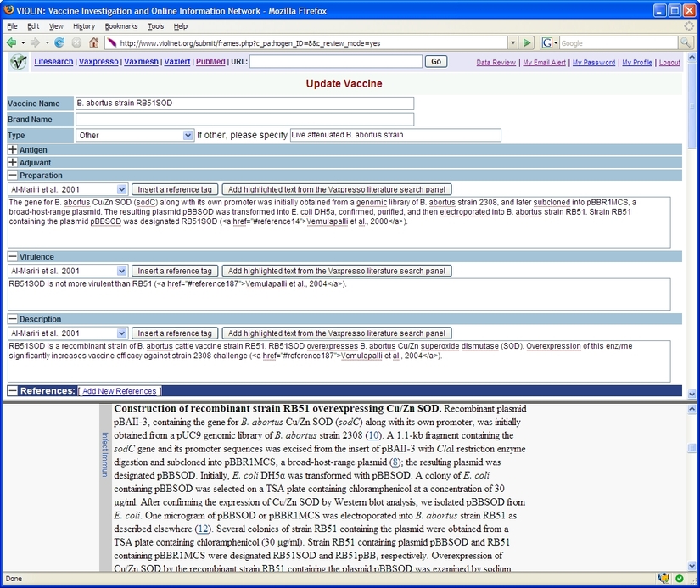Click the empty Brand Name field
The height and width of the screenshot is (588, 700).
pos(244,119)
